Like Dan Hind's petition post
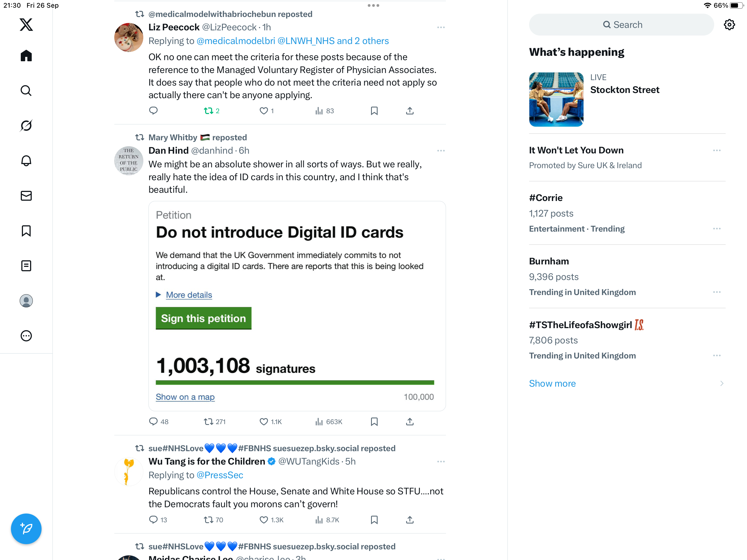Image resolution: width=747 pixels, height=560 pixels. tap(264, 422)
